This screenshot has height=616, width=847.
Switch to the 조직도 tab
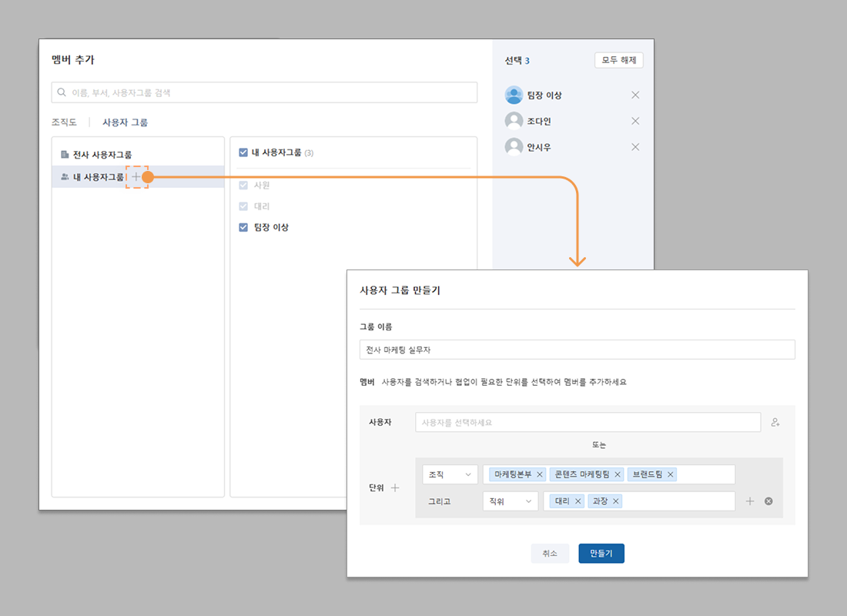click(x=64, y=122)
